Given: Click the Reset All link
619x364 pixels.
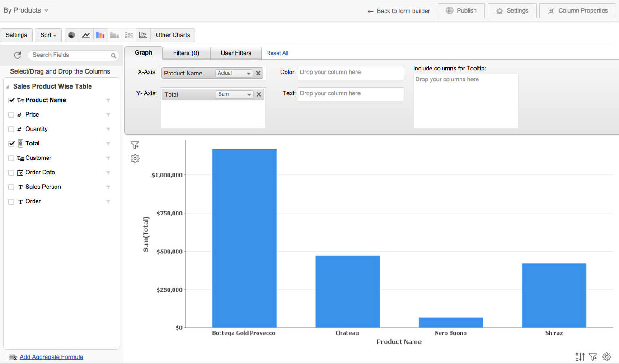Looking at the screenshot, I should tap(277, 53).
